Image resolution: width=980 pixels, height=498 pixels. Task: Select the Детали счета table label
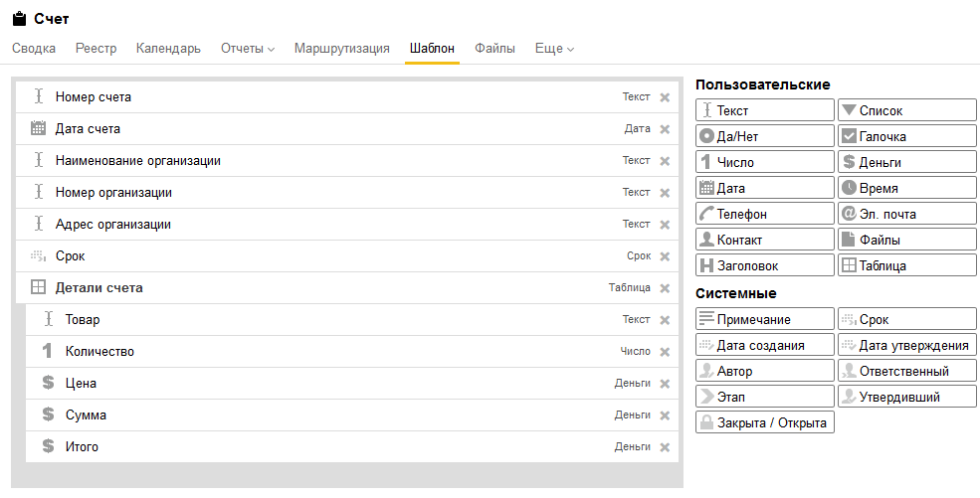click(98, 288)
